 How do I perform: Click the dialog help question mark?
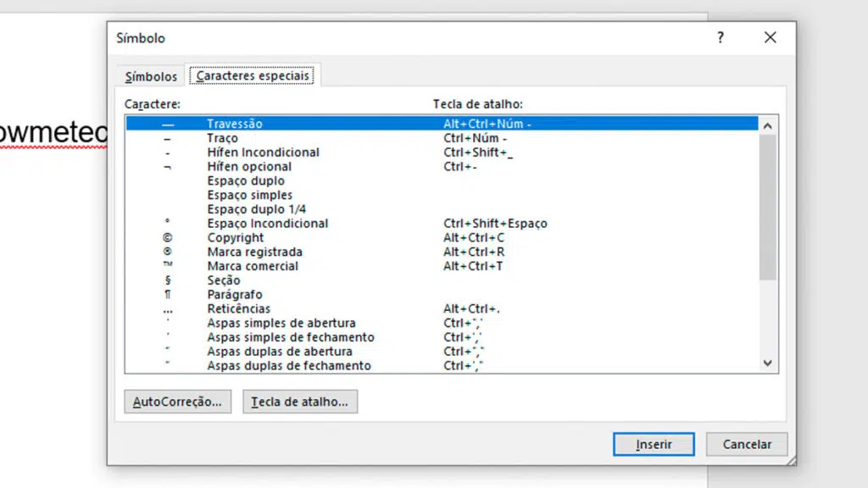(x=720, y=37)
